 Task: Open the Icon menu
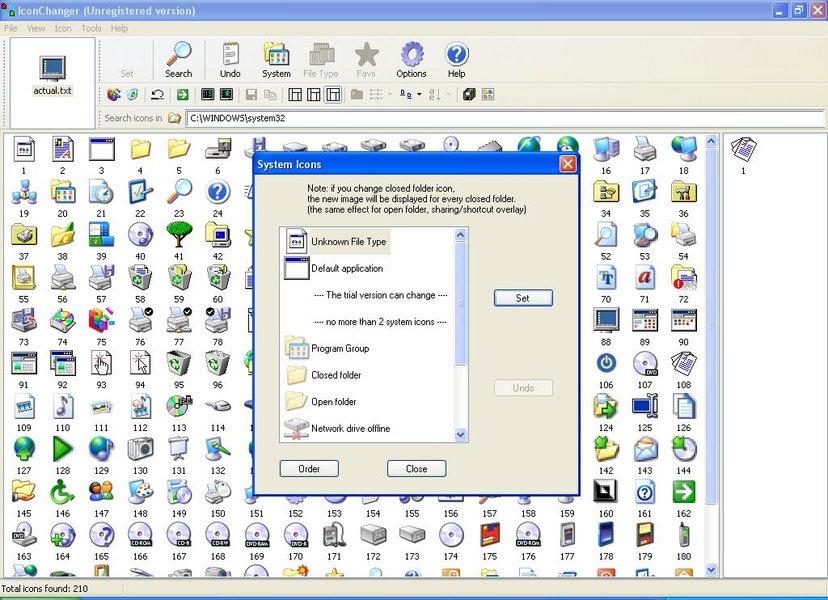(63, 28)
